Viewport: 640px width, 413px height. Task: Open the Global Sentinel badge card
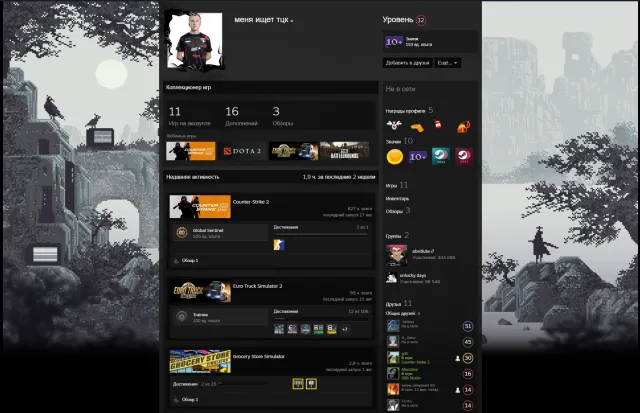tap(220, 233)
